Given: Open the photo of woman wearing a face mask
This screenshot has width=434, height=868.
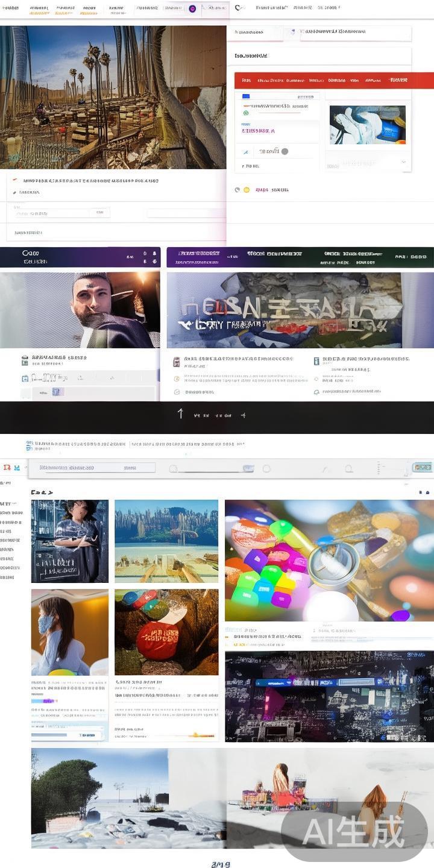Looking at the screenshot, I should tap(70, 632).
